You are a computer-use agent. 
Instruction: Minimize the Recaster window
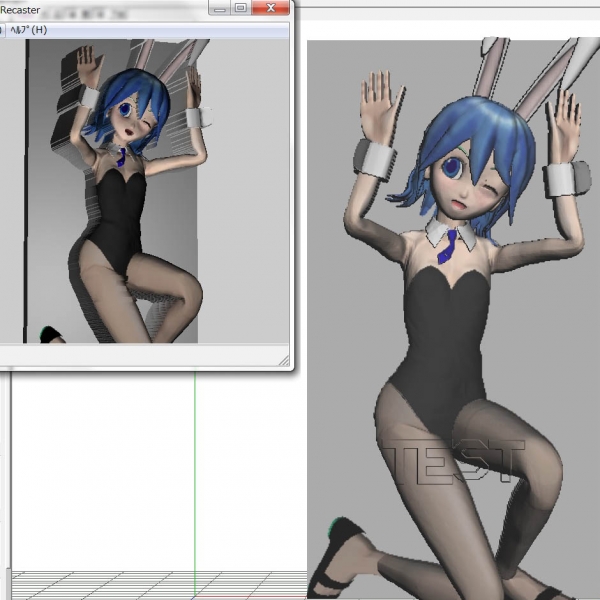pyautogui.click(x=220, y=8)
